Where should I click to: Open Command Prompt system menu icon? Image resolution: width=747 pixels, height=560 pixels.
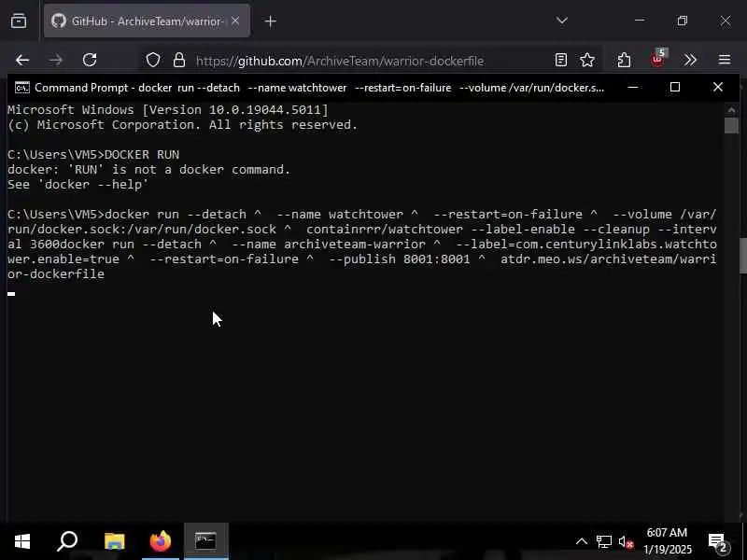pyautogui.click(x=21, y=88)
